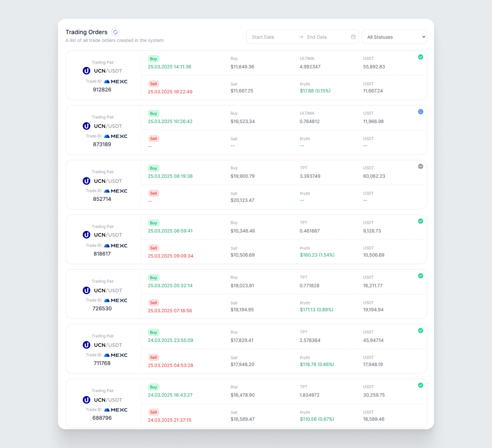Click gray cancelled status icon for trade 852714
Image resolution: width=492 pixels, height=448 pixels.
coord(421,167)
